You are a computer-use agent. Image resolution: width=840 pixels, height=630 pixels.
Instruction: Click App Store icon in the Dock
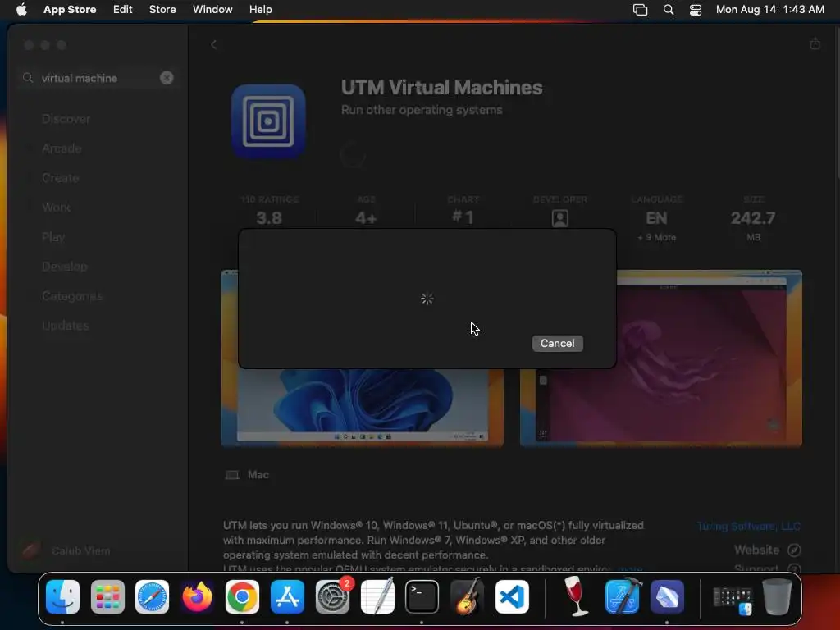pos(287,597)
